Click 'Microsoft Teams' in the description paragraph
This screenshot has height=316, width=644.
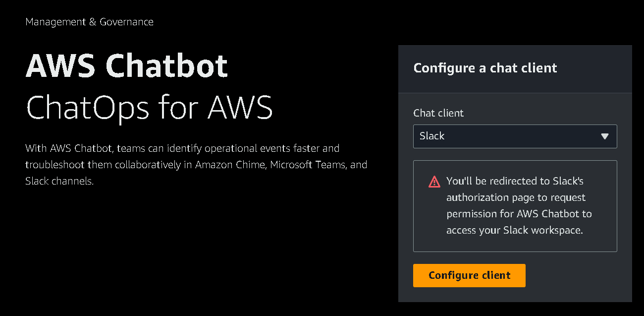[x=307, y=165]
